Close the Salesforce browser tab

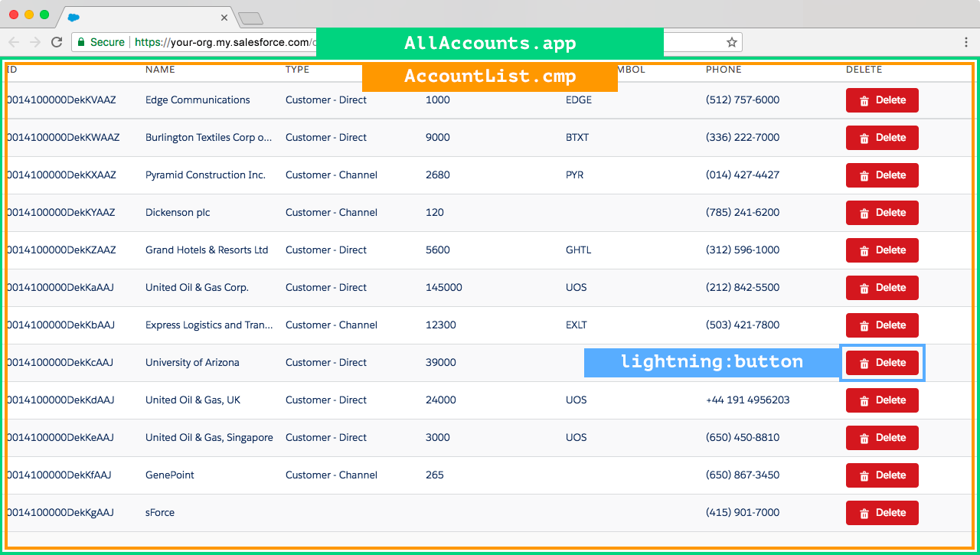tap(224, 17)
